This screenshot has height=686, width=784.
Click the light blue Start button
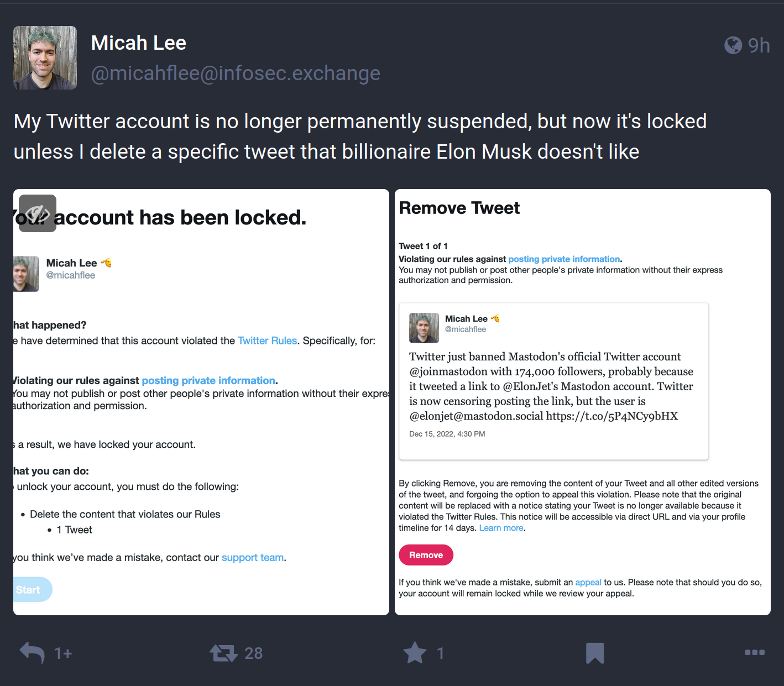point(32,590)
